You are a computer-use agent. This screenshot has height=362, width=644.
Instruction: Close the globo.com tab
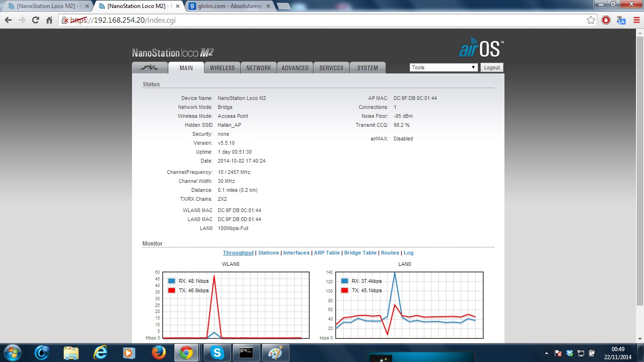tap(268, 6)
